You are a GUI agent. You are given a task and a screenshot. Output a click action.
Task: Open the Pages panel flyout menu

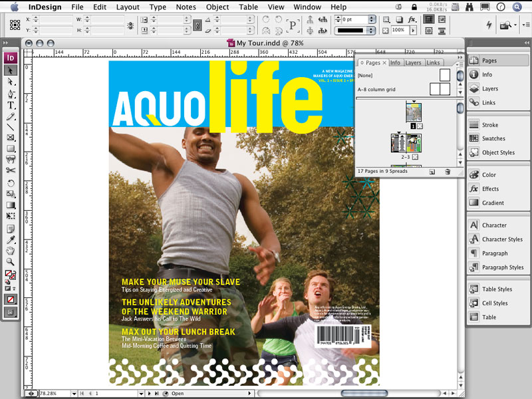click(x=460, y=64)
